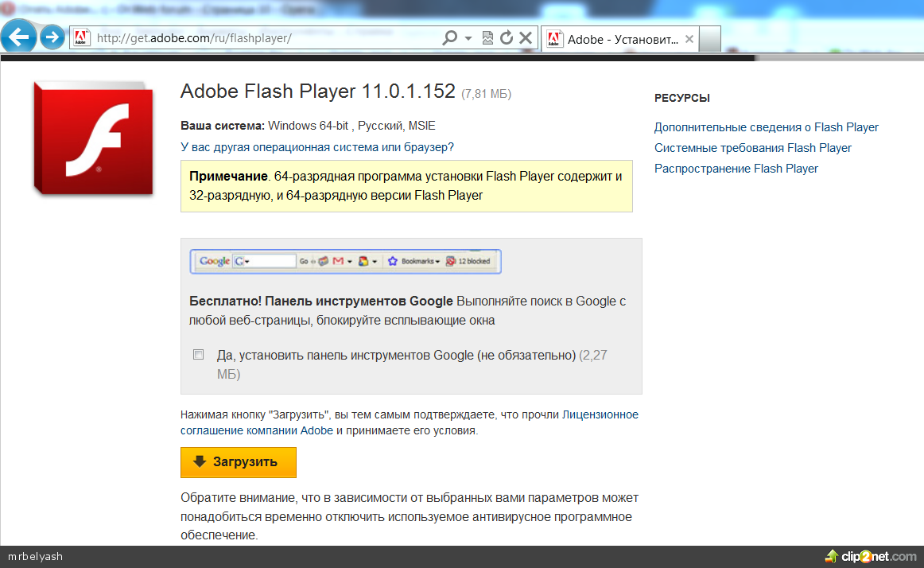Click the Adobe Flash Player 11.0.1.152 heading

pyautogui.click(x=317, y=91)
